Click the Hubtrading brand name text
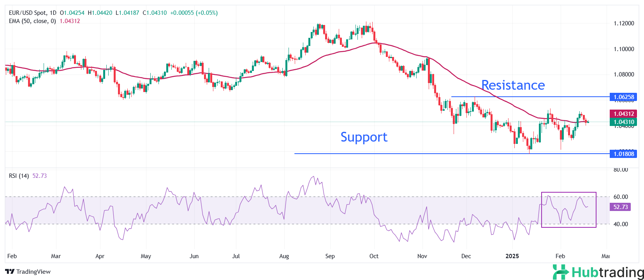644x280 pixels. (x=608, y=272)
